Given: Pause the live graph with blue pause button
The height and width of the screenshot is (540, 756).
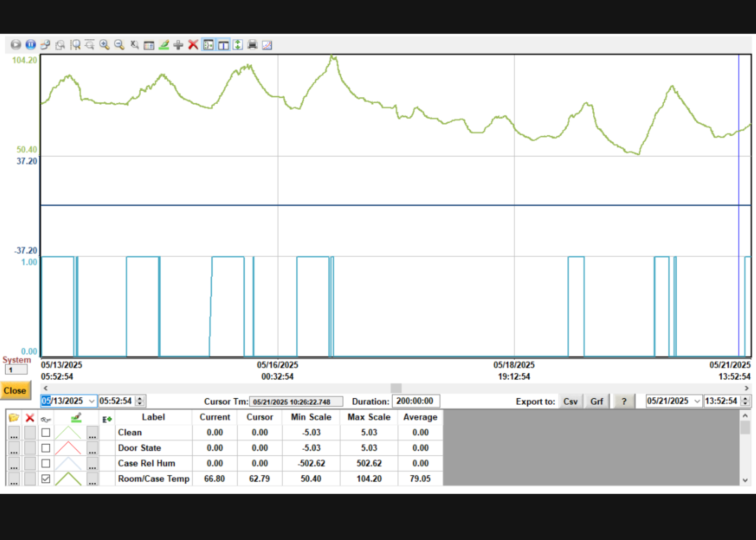Looking at the screenshot, I should point(31,45).
